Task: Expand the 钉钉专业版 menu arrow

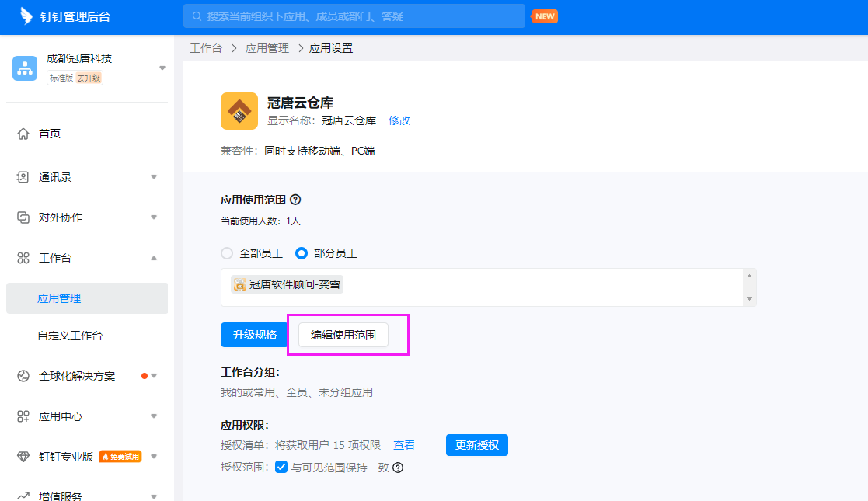Action: [x=154, y=457]
